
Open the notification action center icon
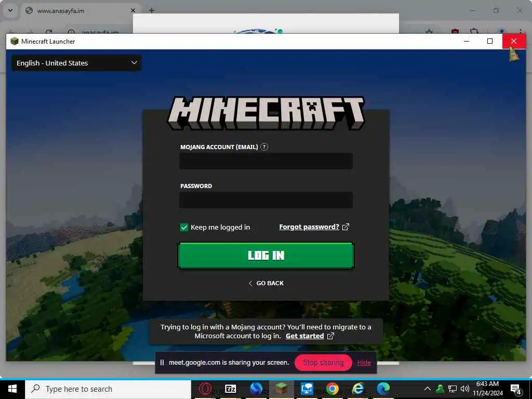coord(516,389)
